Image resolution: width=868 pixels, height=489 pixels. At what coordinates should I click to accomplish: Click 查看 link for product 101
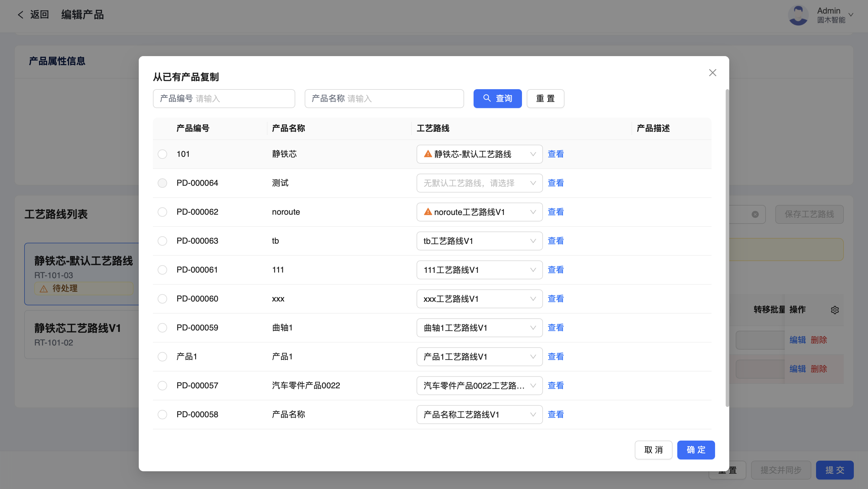pyautogui.click(x=556, y=154)
